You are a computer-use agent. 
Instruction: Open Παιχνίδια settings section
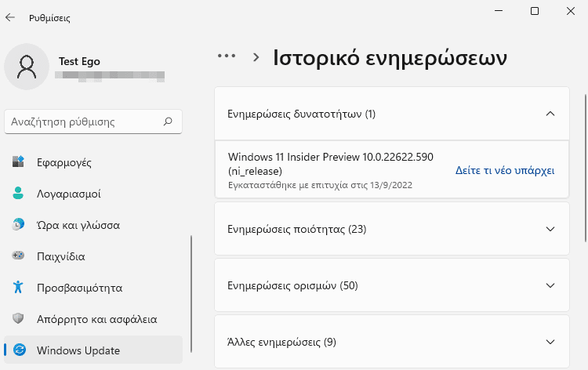93,256
